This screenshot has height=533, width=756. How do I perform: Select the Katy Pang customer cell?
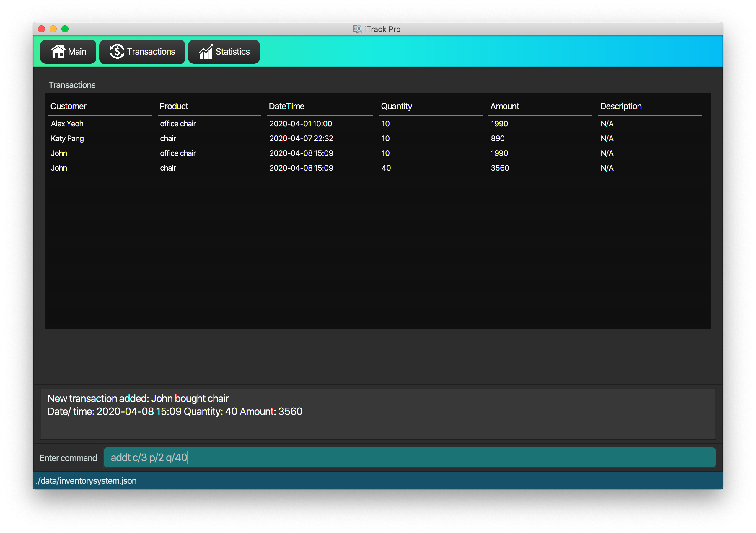tap(67, 138)
